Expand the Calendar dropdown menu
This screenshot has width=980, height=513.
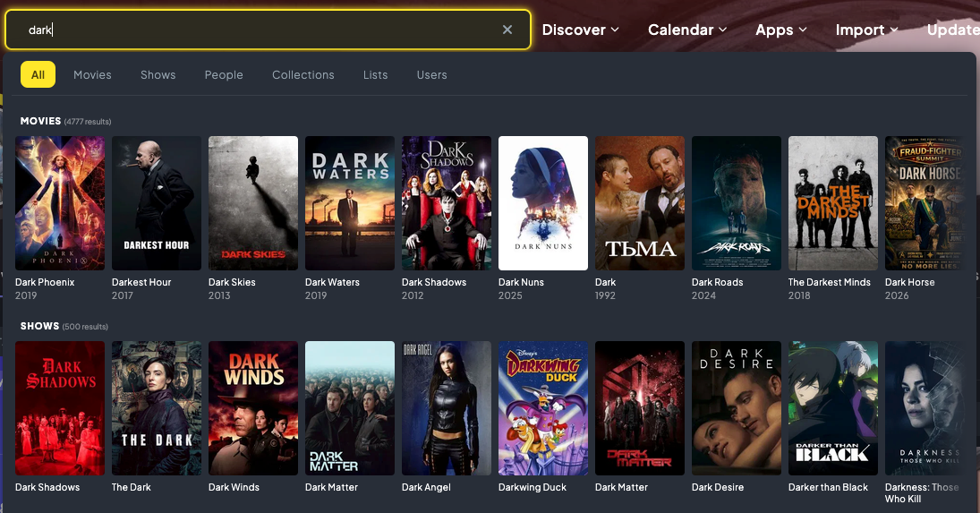(686, 30)
